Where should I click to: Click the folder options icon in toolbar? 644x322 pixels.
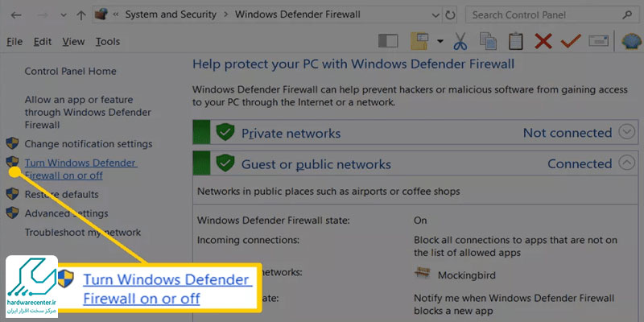pyautogui.click(x=420, y=41)
